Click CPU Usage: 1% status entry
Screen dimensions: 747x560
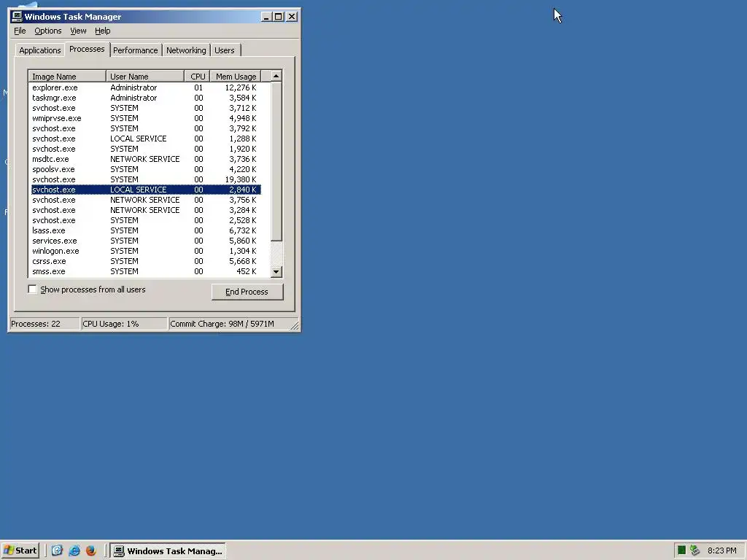pyautogui.click(x=124, y=324)
